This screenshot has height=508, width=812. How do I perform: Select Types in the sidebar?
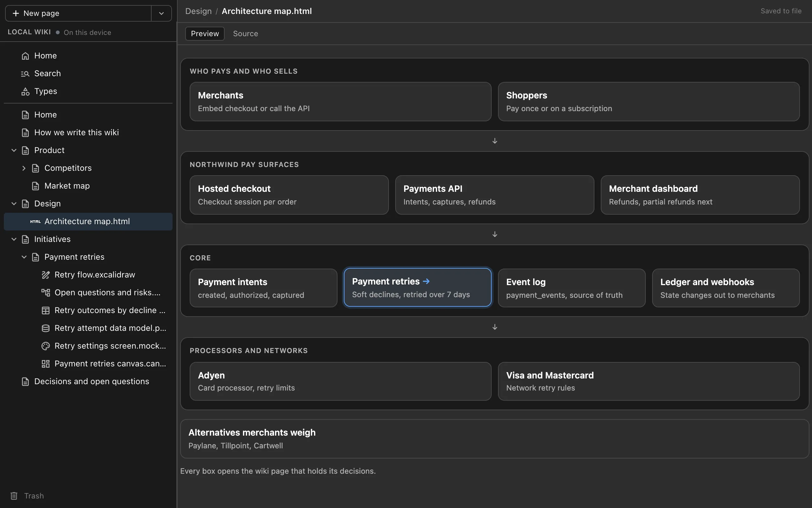click(88, 91)
